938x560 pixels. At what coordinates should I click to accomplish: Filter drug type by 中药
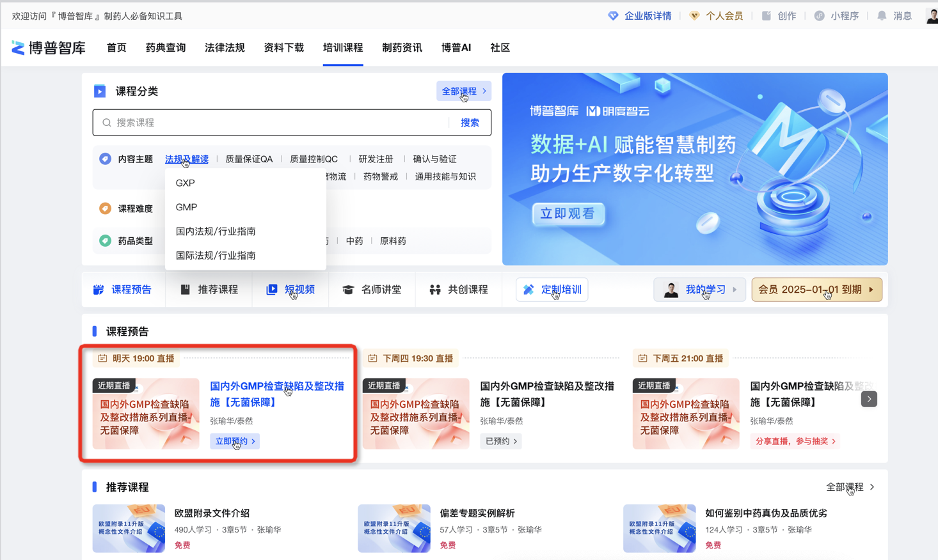point(354,241)
